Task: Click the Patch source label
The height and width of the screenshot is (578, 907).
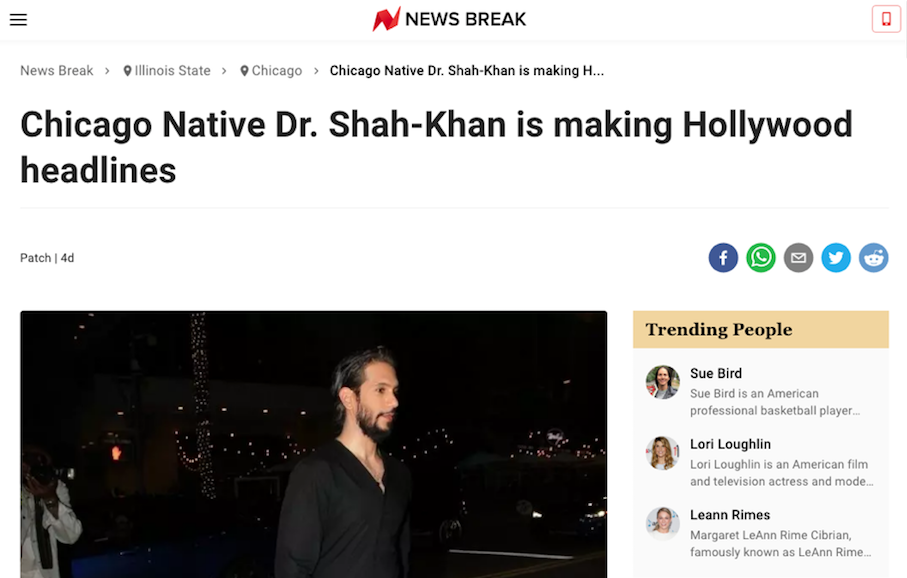Action: 35,258
